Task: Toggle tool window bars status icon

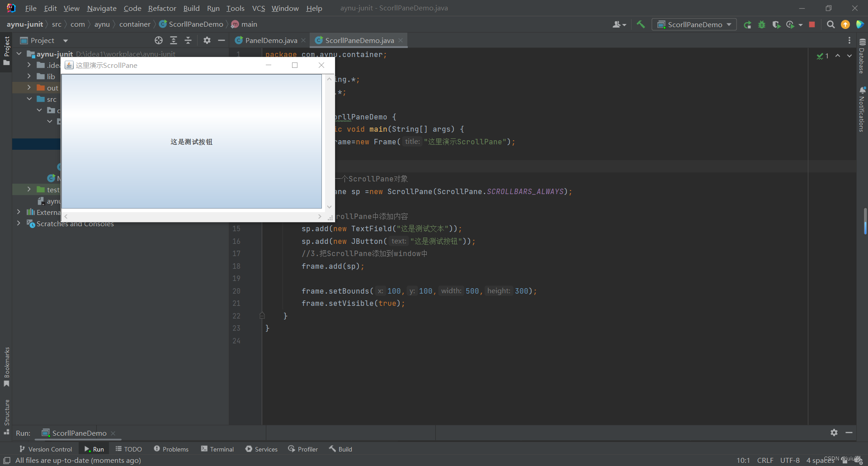Action: pyautogui.click(x=7, y=460)
